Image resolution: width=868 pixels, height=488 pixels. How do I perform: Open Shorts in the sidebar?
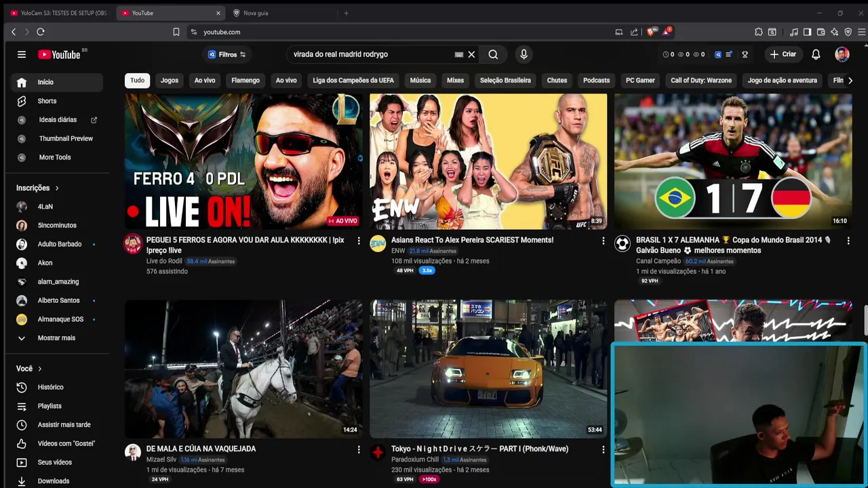57,101
